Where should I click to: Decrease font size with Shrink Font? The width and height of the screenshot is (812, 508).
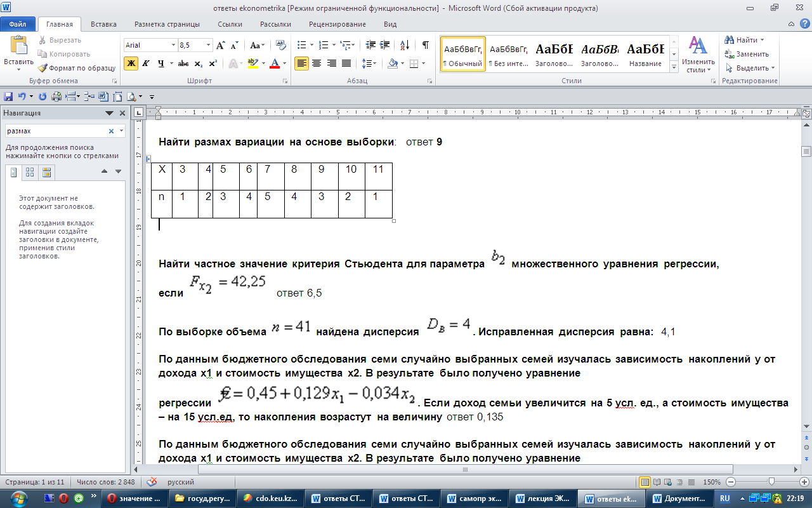point(235,45)
